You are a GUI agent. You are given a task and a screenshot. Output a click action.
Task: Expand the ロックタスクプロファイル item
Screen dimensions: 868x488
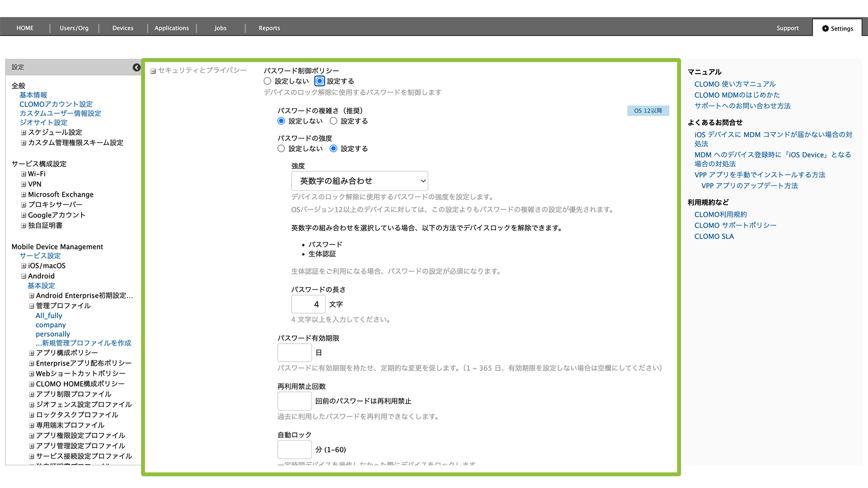tap(31, 415)
